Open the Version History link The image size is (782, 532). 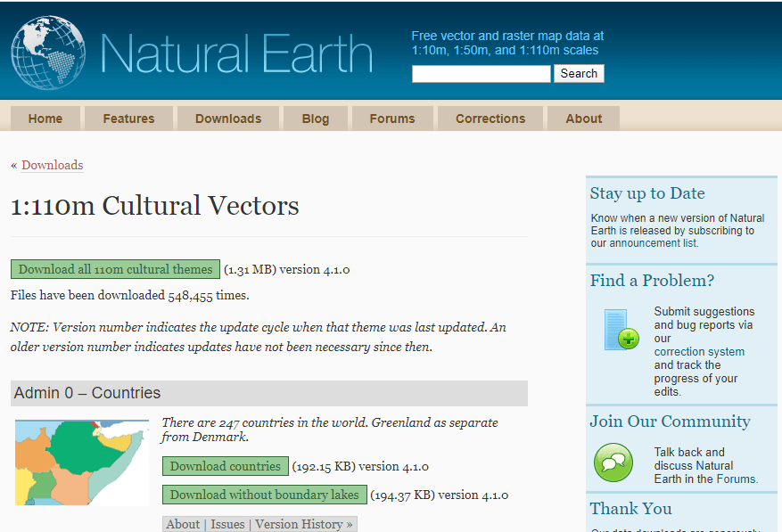point(304,524)
